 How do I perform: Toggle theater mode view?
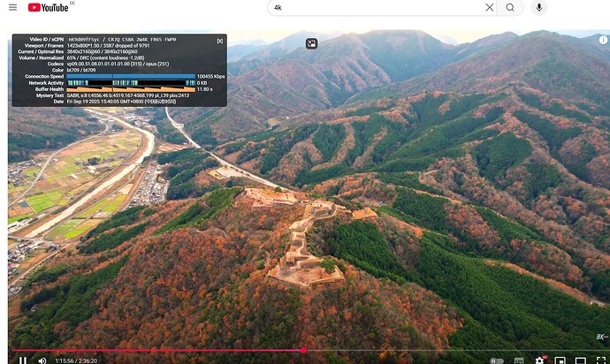(580, 360)
